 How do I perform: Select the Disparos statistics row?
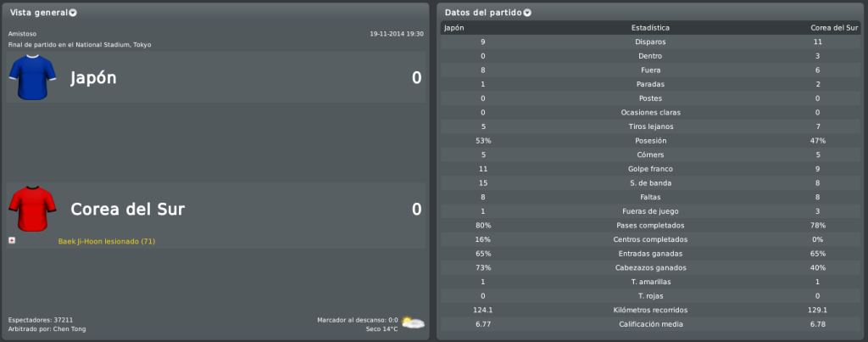click(650, 42)
